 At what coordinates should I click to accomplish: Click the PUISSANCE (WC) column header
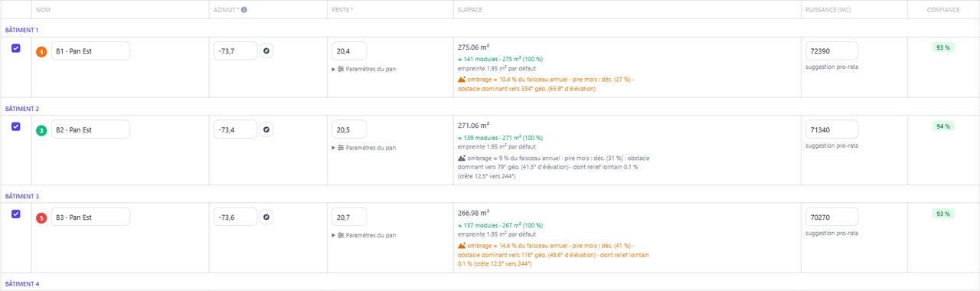[828, 10]
